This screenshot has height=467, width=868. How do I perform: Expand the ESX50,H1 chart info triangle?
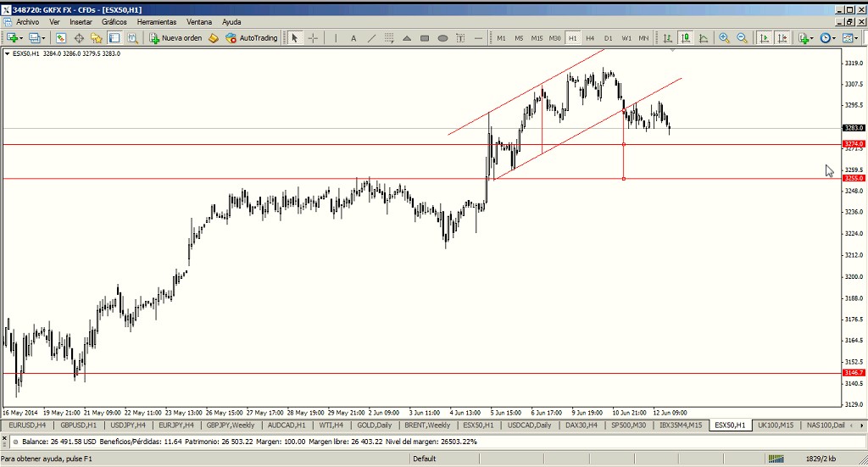point(7,53)
